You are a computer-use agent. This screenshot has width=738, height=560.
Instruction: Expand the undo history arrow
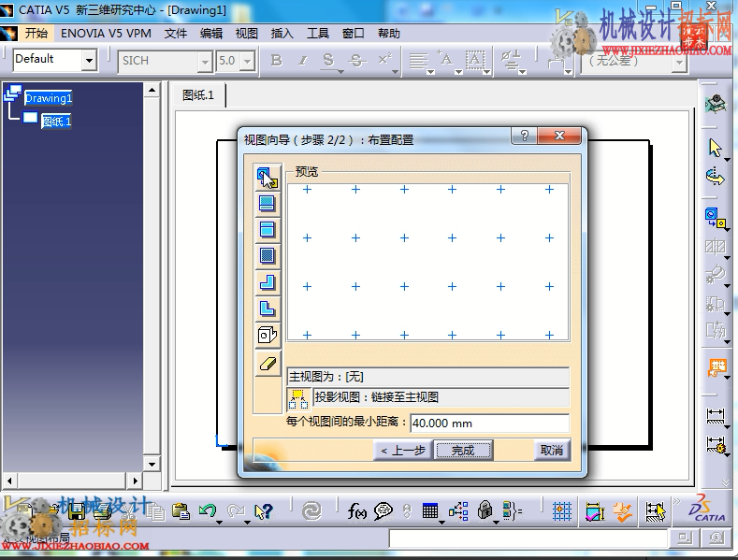[219, 523]
